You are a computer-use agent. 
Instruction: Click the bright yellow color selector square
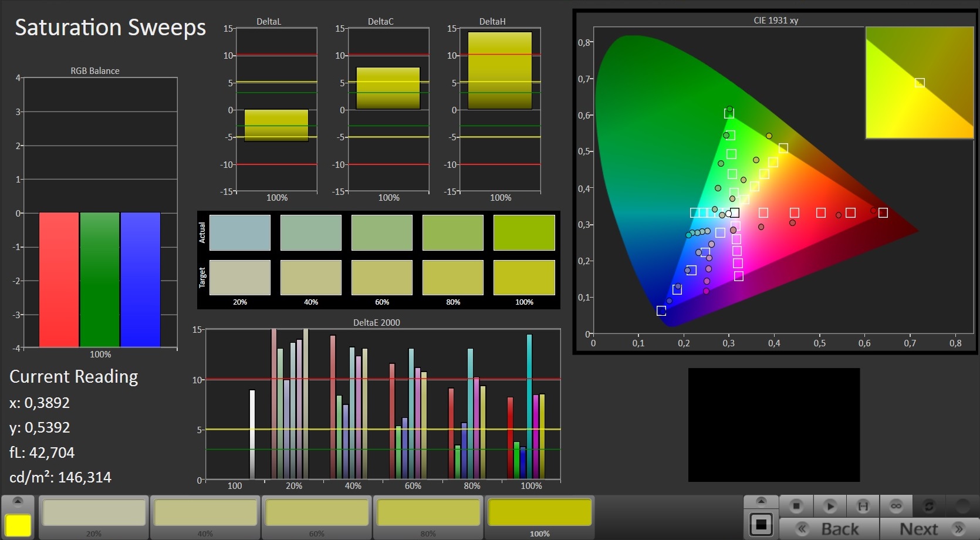pos(18,525)
